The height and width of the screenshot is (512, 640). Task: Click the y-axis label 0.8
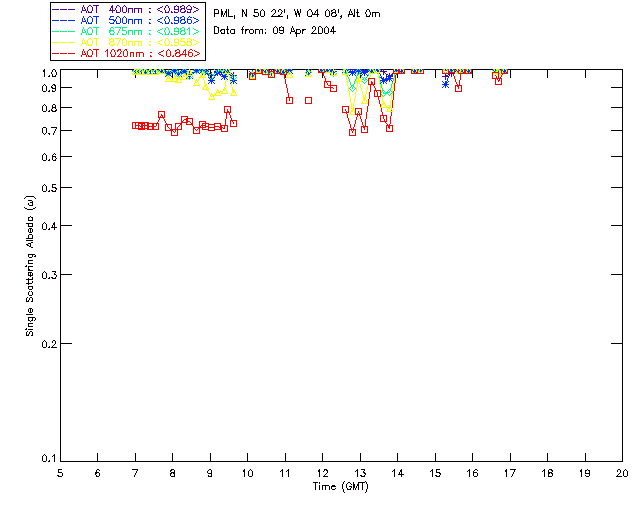[x=49, y=109]
